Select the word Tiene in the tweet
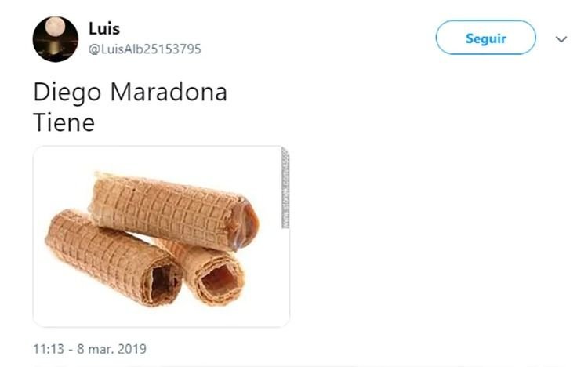 tap(64, 122)
